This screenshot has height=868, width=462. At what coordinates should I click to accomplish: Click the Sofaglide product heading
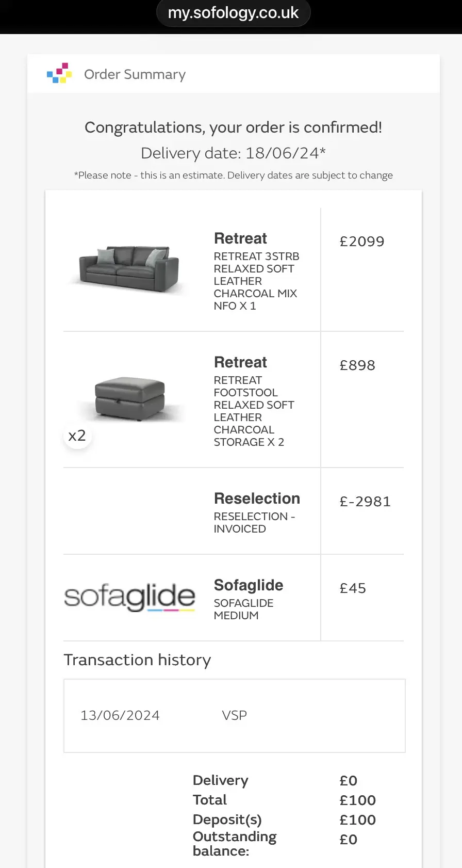(249, 585)
